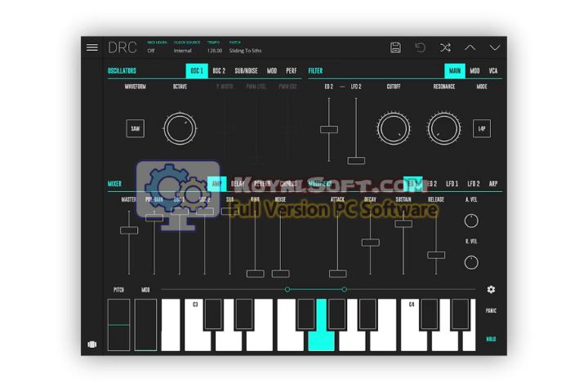Open keyboard settings gear
The image size is (588, 392).
click(491, 289)
